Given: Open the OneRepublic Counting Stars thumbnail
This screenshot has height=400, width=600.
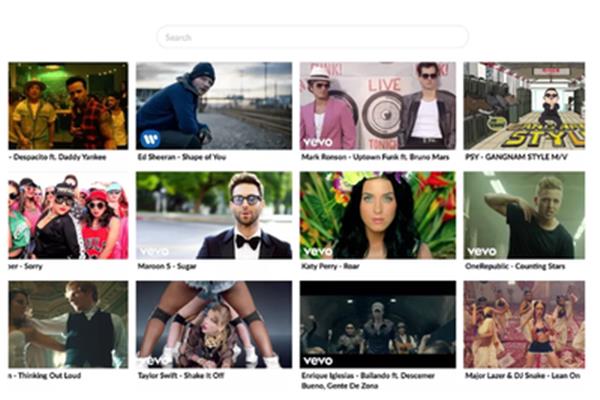Looking at the screenshot, I should 524,215.
